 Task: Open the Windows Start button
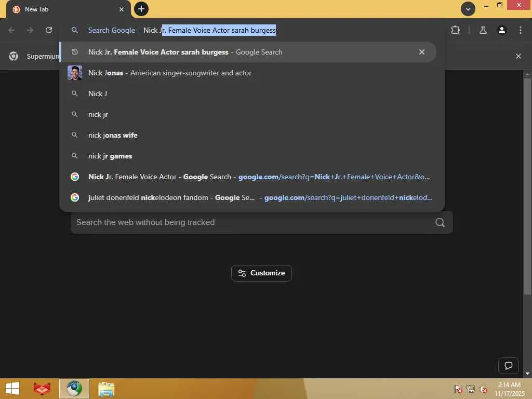(x=12, y=389)
